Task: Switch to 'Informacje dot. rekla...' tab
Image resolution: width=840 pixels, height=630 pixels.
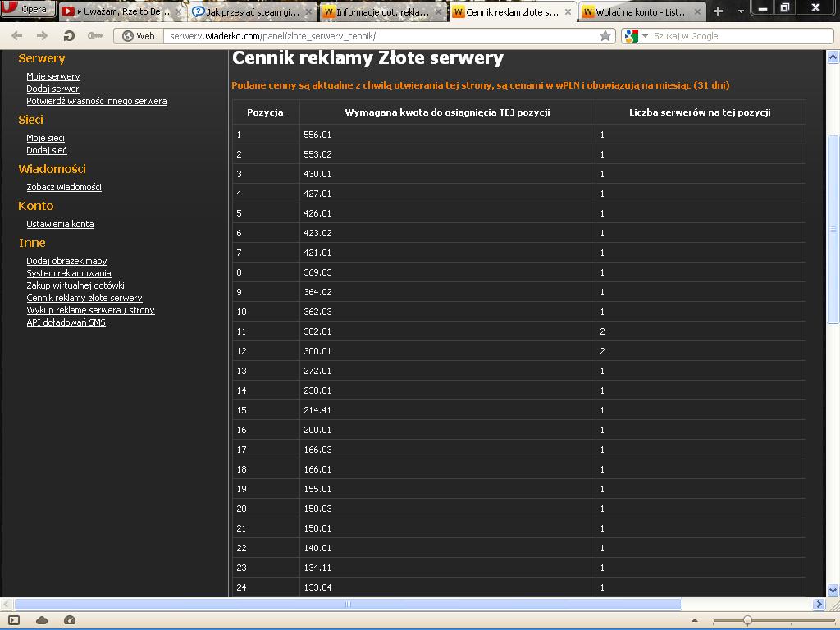Action: (382, 11)
